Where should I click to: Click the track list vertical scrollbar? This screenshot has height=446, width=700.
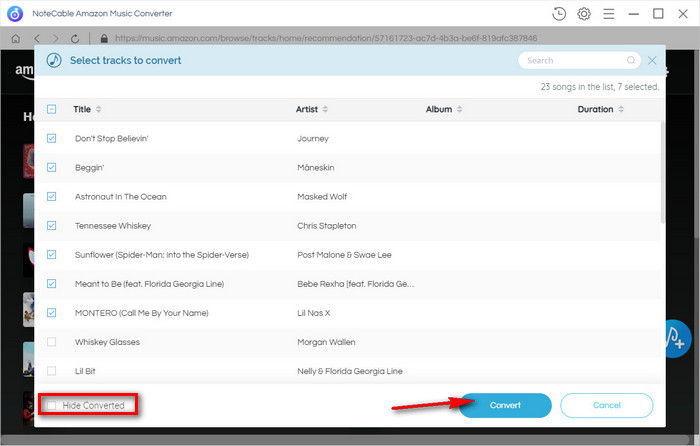coord(662,172)
